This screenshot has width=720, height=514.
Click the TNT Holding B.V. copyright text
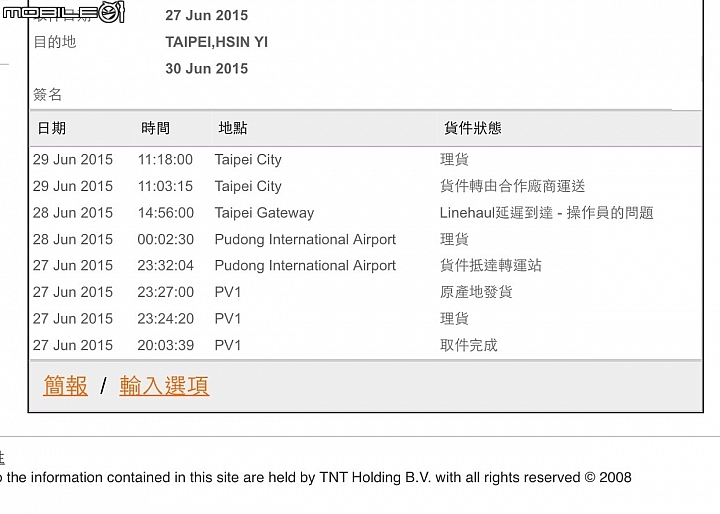[315, 478]
